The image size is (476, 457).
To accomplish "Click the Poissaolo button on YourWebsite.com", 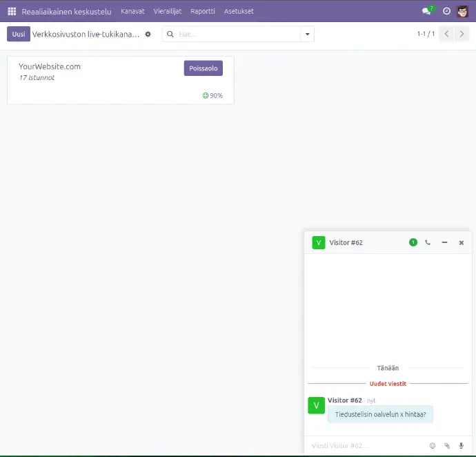I will coord(203,68).
